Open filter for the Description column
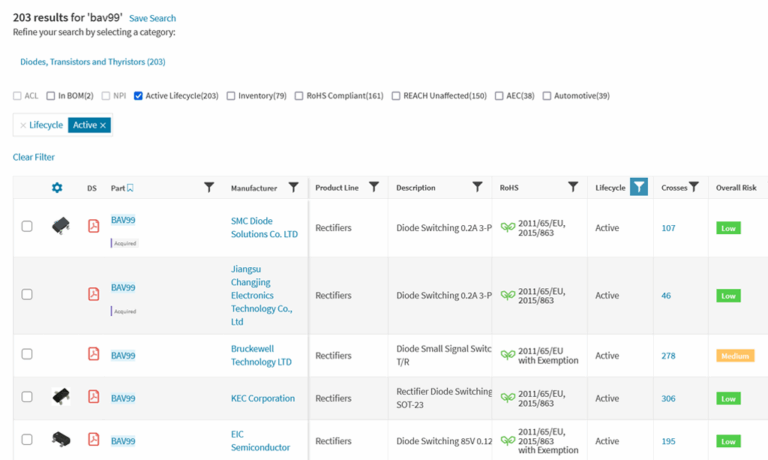 (x=478, y=187)
